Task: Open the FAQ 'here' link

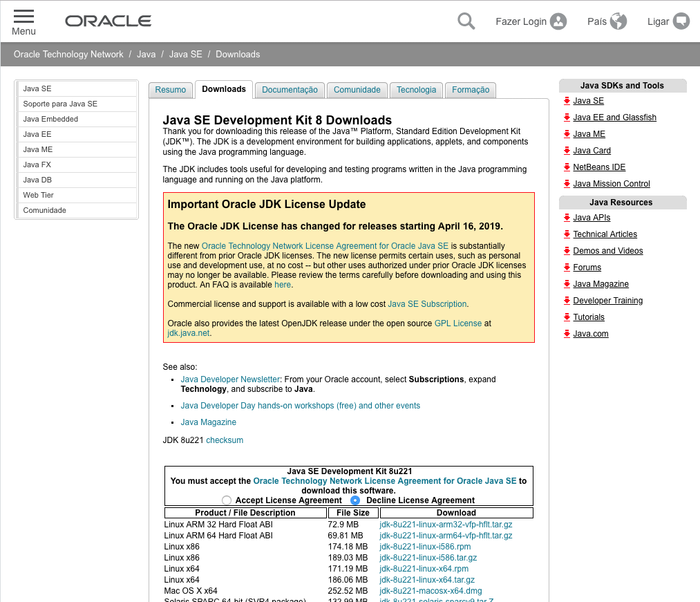Action: coord(283,285)
